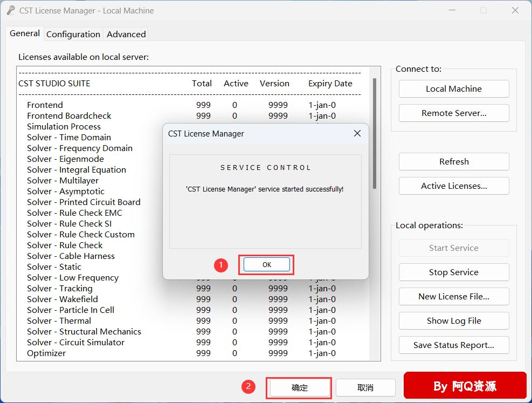The image size is (532, 403).
Task: Click the "Solver - Integral Equation" entry
Action: tap(77, 170)
